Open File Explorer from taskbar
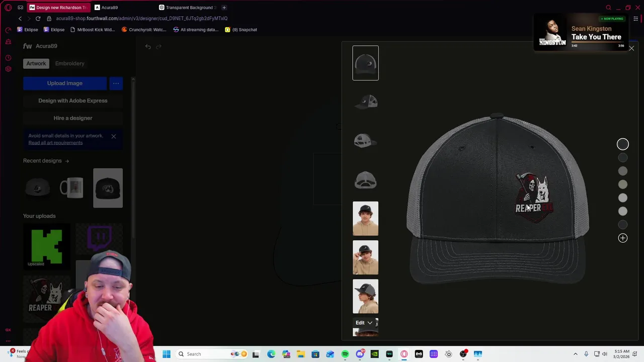The height and width of the screenshot is (362, 644). click(x=301, y=354)
